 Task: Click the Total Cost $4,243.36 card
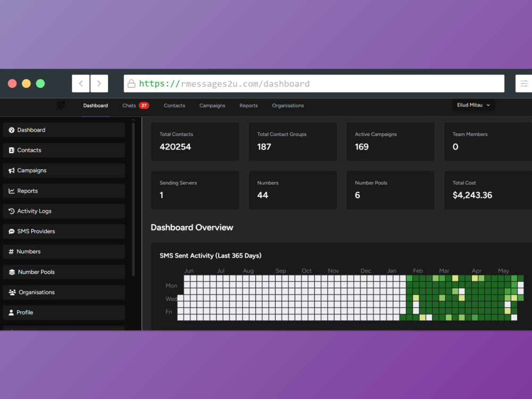click(488, 190)
